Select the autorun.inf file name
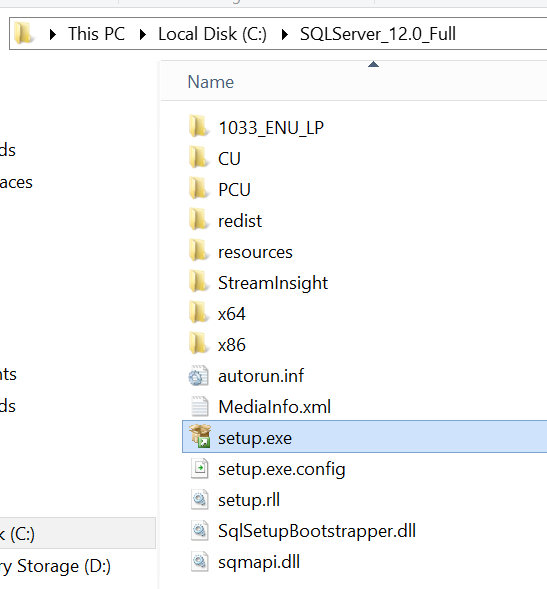 point(261,376)
